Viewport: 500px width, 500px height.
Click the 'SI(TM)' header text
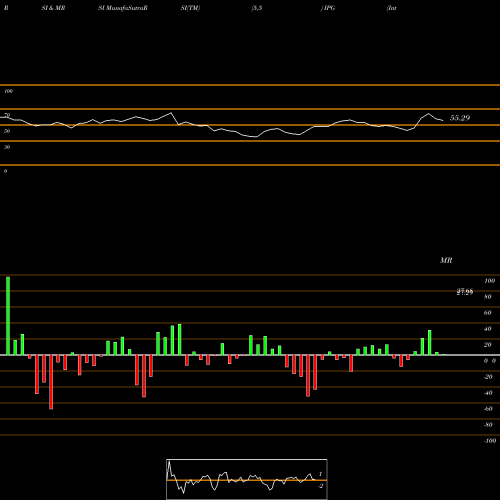[190, 8]
